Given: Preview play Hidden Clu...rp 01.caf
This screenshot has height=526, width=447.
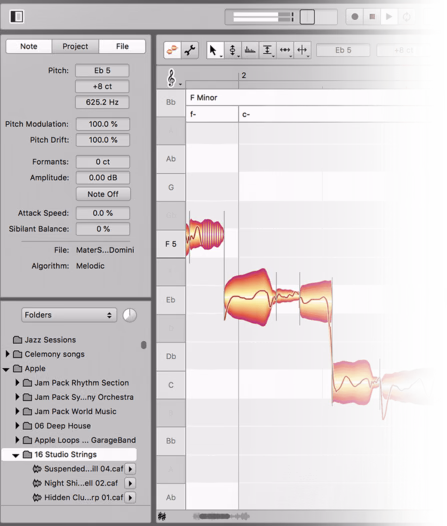Looking at the screenshot, I should point(130,497).
